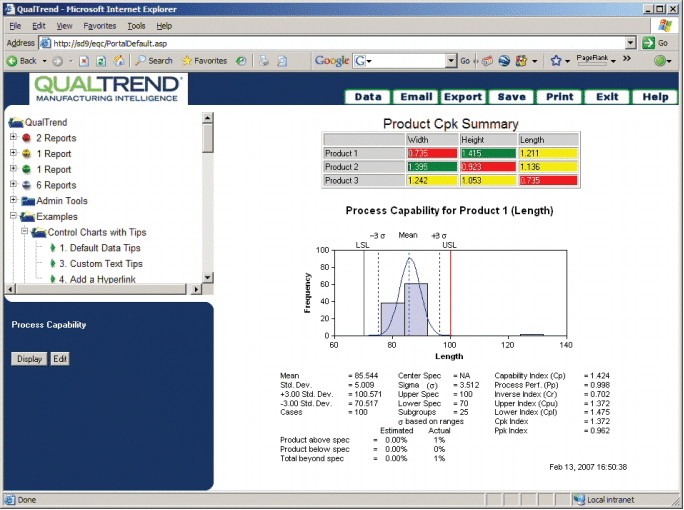Click the Search magnifier in browser toolbar

140,61
